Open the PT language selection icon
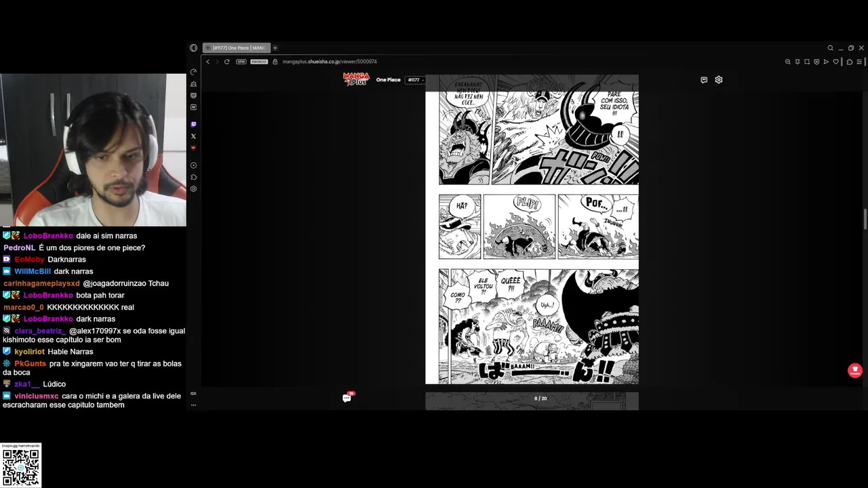This screenshot has width=868, height=488. [704, 80]
